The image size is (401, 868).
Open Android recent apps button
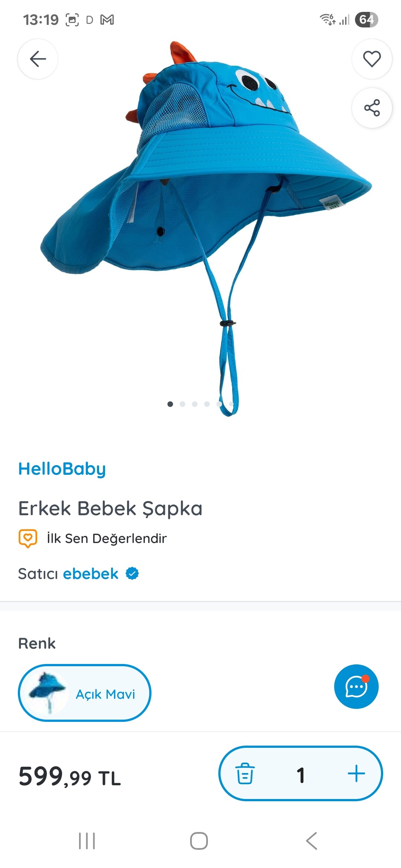pyautogui.click(x=87, y=841)
